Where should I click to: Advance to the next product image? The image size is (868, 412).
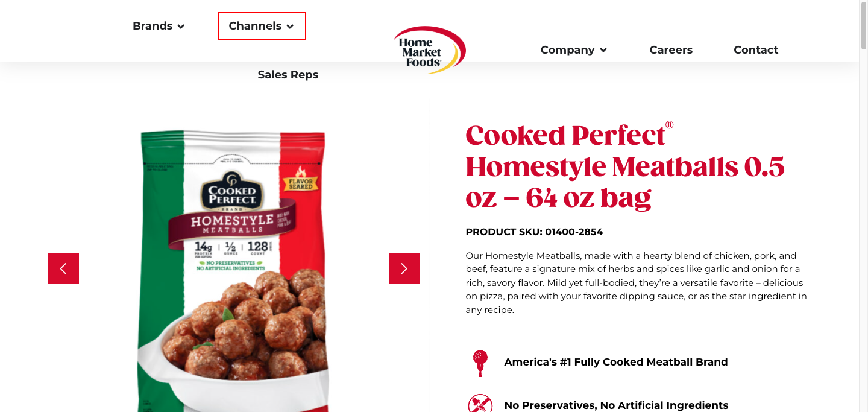404,268
